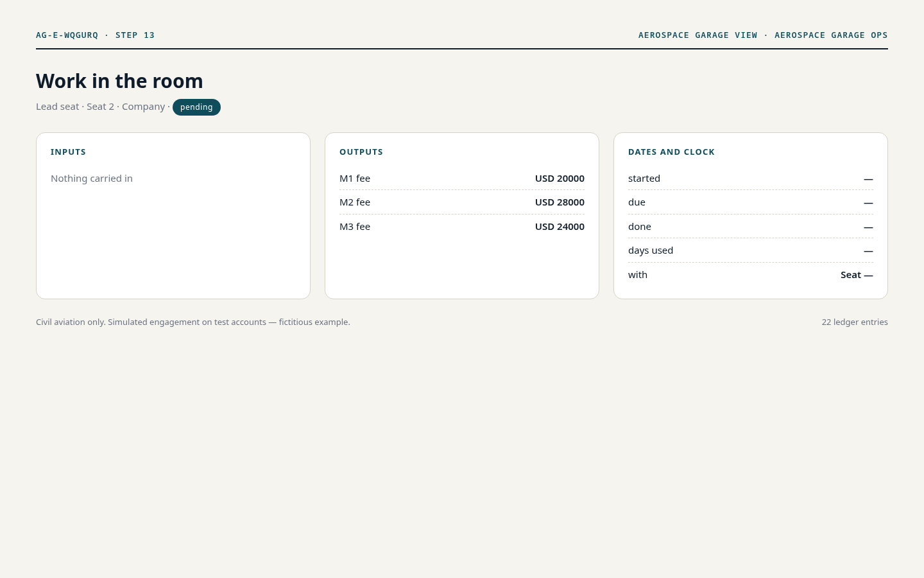Click the dash value in the due row

pyautogui.click(x=868, y=203)
